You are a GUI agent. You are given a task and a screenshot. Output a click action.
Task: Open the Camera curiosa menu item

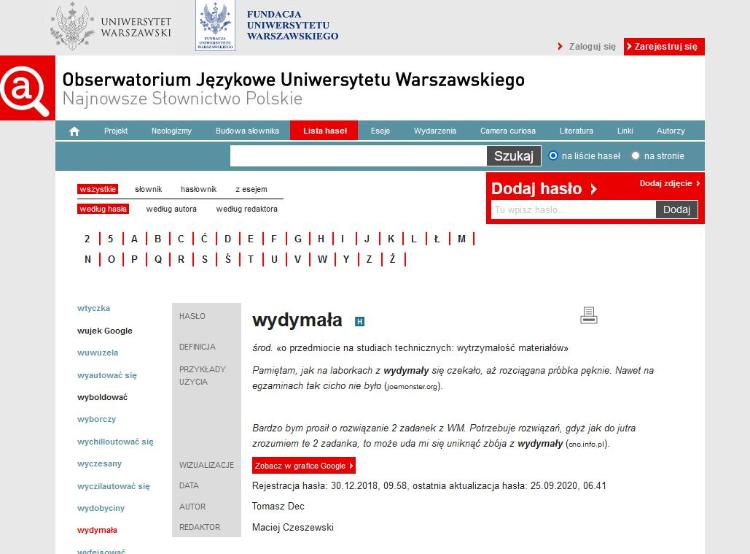pos(507,131)
